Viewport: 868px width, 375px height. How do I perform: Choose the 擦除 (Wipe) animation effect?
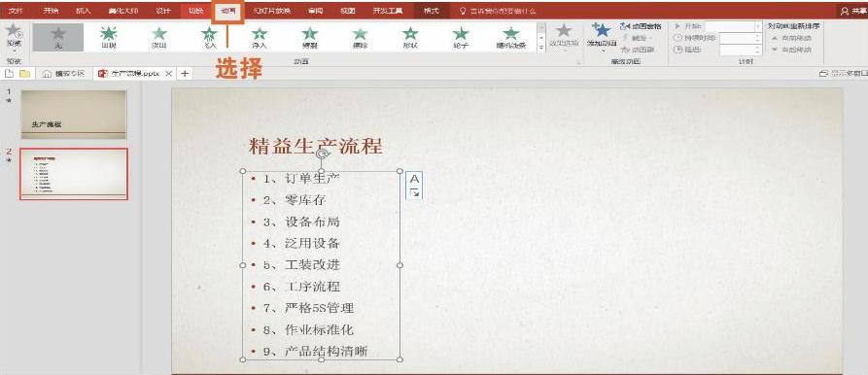coord(360,38)
